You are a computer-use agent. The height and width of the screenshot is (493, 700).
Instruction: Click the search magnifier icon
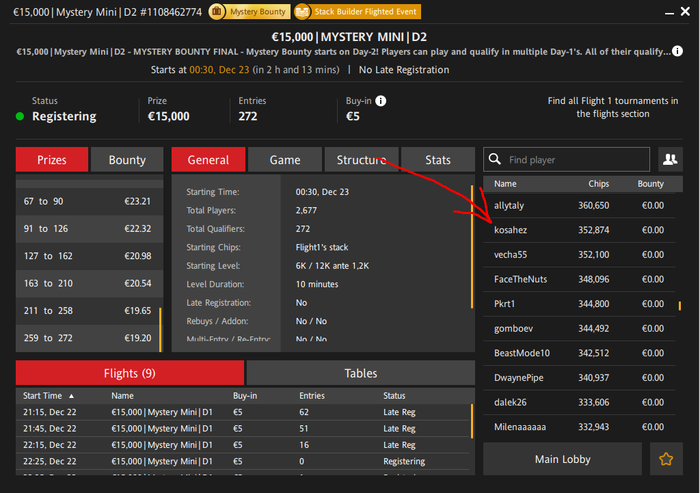click(x=495, y=159)
